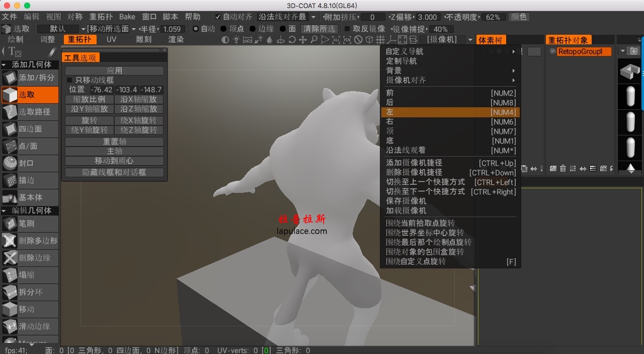
Task: Click the panorama environment icon
Action: (248, 40)
